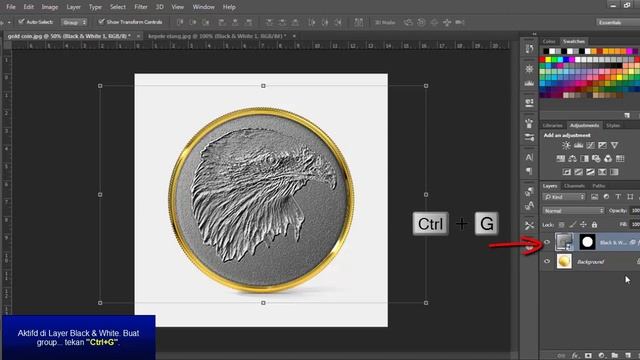The height and width of the screenshot is (360, 640).
Task: Add a Color Lookup adjustment
Action: (620, 158)
